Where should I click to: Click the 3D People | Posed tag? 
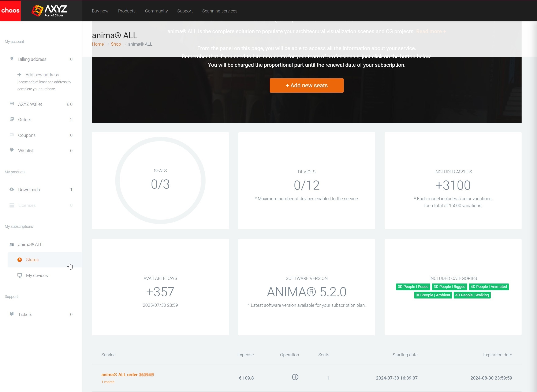coord(413,287)
